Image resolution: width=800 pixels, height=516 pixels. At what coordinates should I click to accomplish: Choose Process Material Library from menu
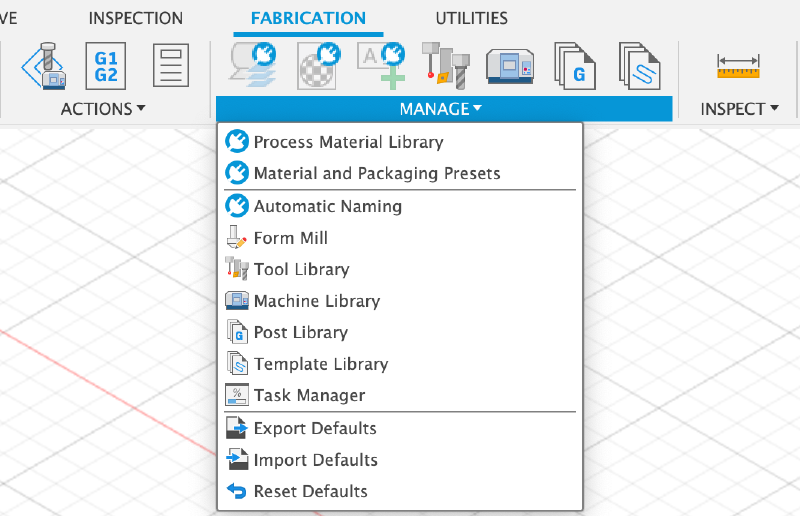click(x=400, y=141)
